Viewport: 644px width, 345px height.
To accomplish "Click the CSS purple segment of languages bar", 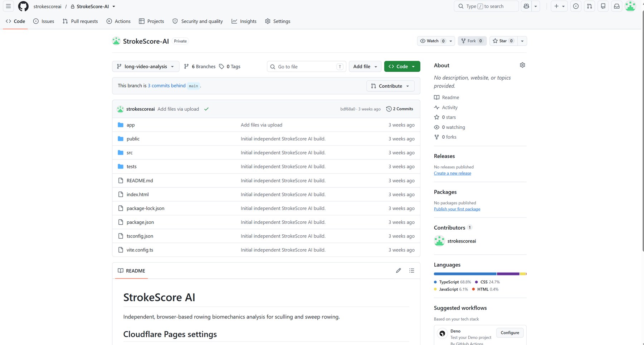I will (x=508, y=274).
